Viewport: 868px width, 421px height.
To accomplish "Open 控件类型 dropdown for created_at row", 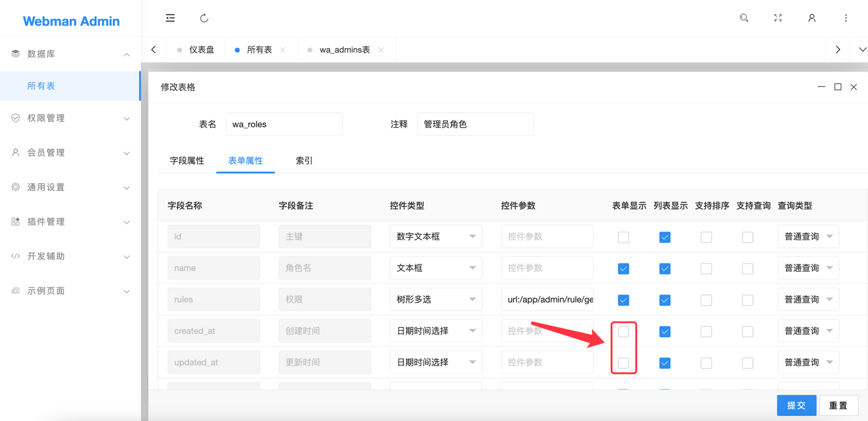I will (x=436, y=331).
